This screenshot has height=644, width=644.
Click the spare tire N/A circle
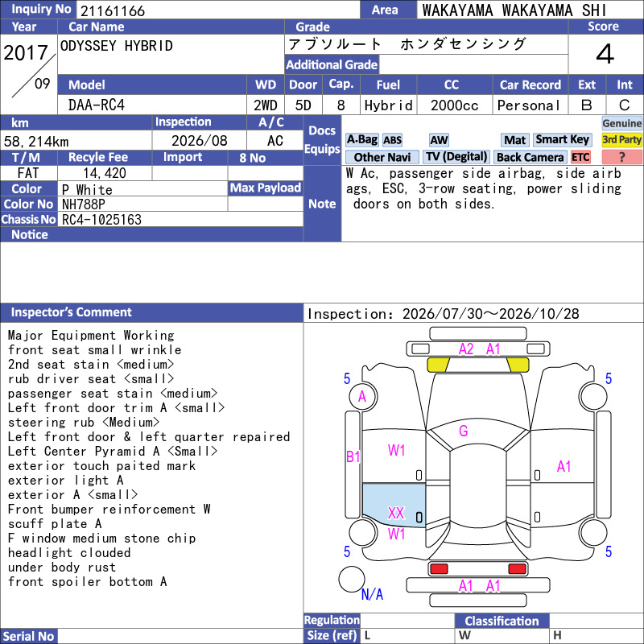tap(352, 579)
